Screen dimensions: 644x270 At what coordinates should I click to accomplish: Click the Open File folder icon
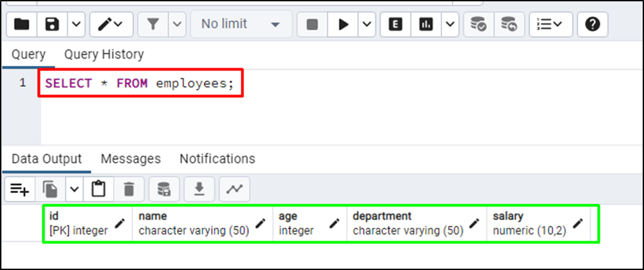tap(22, 24)
